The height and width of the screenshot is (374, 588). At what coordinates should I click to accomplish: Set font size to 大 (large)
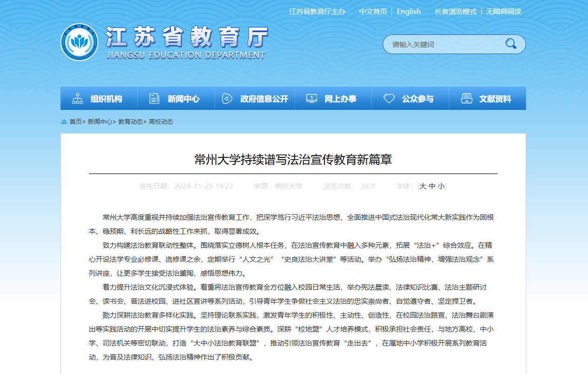(x=423, y=186)
